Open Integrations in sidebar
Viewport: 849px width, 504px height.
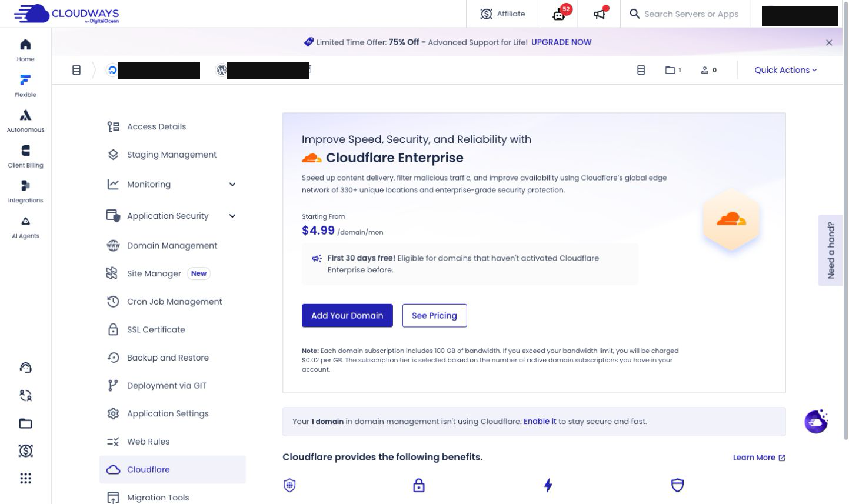25,192
